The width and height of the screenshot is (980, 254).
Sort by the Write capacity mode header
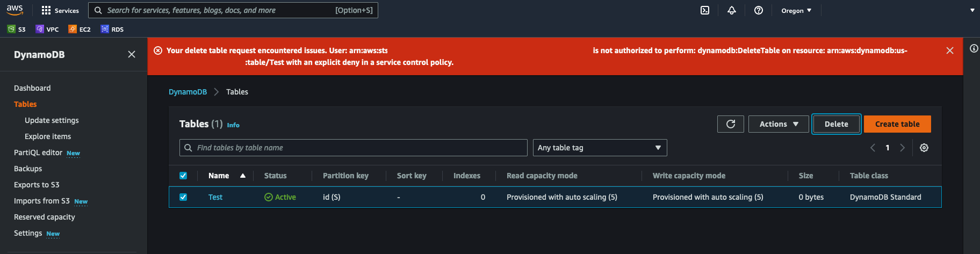click(689, 176)
